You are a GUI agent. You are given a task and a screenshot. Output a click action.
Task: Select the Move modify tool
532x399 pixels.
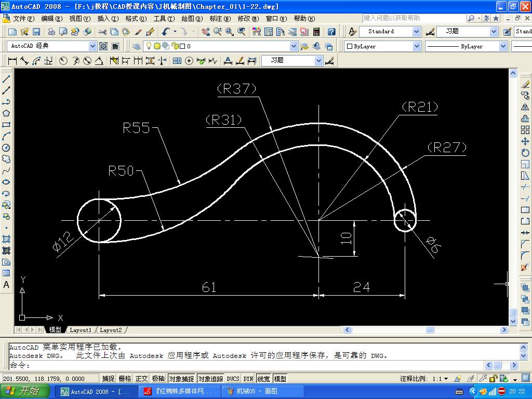tap(525, 141)
